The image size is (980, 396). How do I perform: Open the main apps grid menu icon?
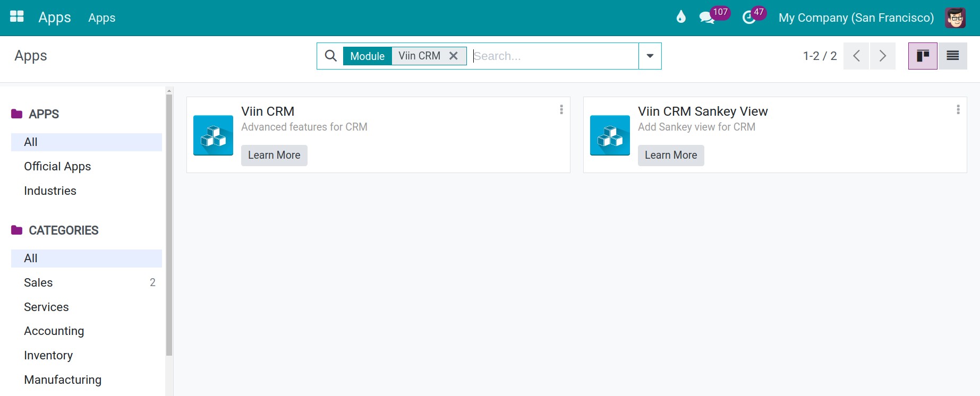coord(17,17)
